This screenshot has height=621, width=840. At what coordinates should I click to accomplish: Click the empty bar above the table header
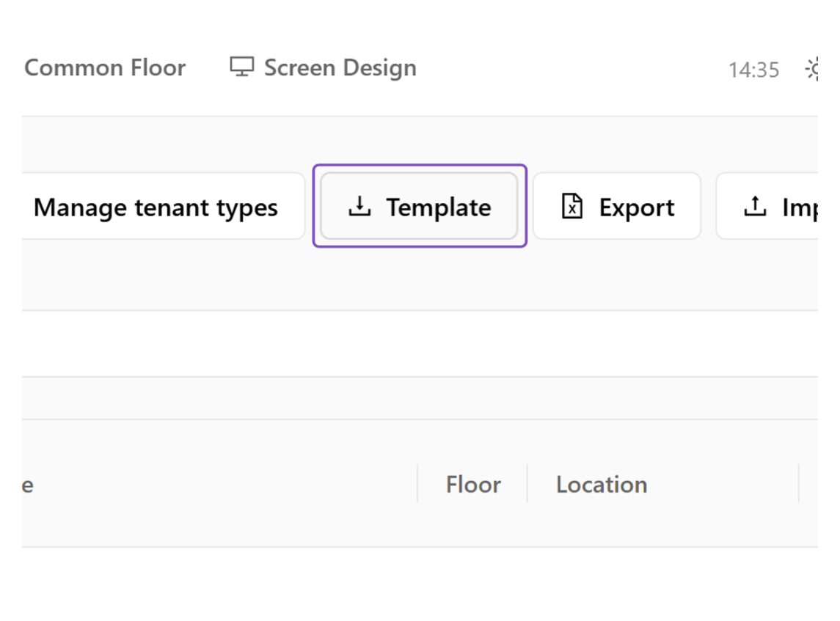pyautogui.click(x=420, y=398)
